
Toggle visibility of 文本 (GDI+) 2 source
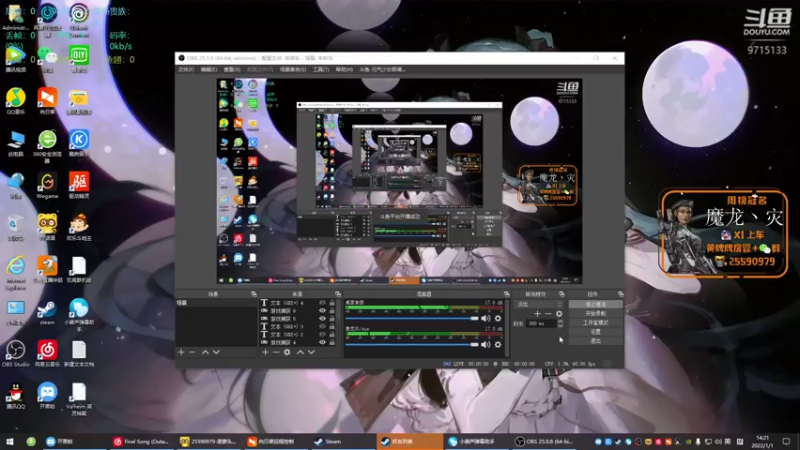pos(322,334)
